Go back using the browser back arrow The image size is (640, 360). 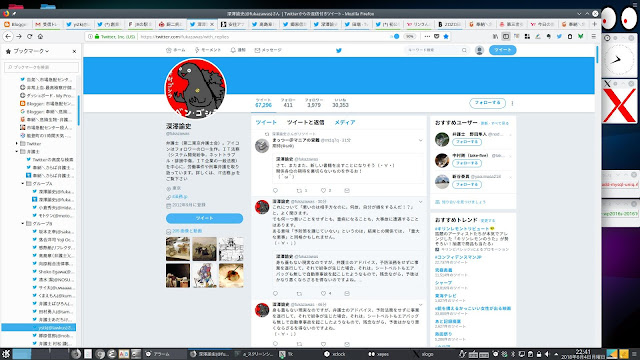[x=8, y=36]
